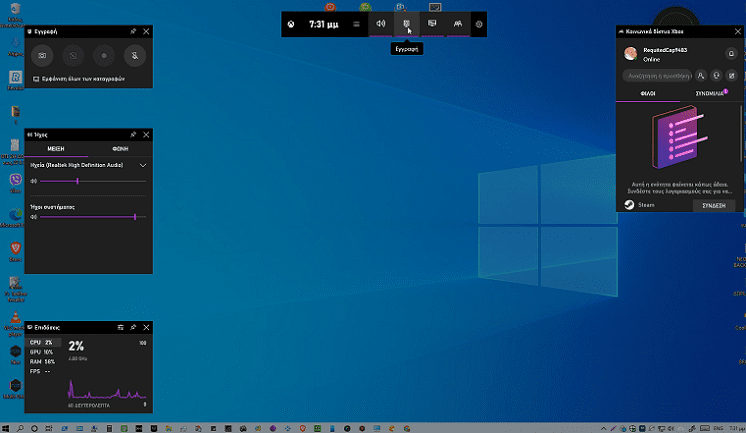Select the RAM metric row
The width and height of the screenshot is (746, 433).
(43, 362)
